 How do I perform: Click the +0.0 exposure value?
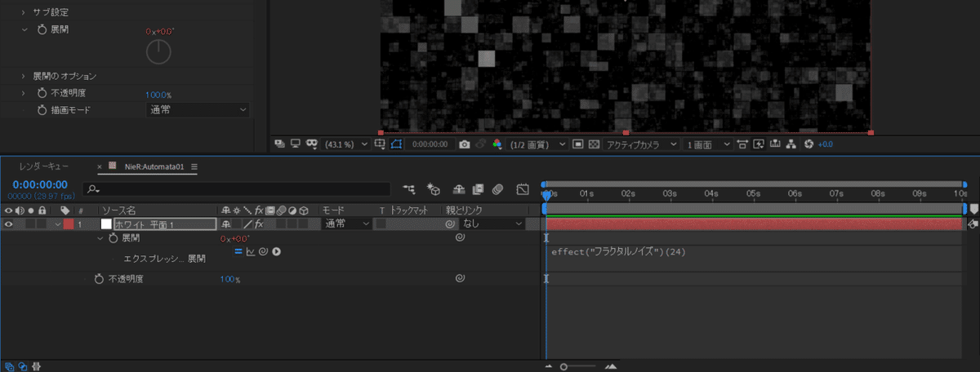826,144
